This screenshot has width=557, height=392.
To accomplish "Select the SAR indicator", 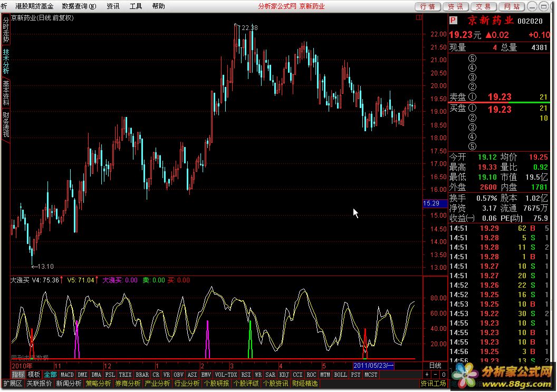I will (271, 375).
